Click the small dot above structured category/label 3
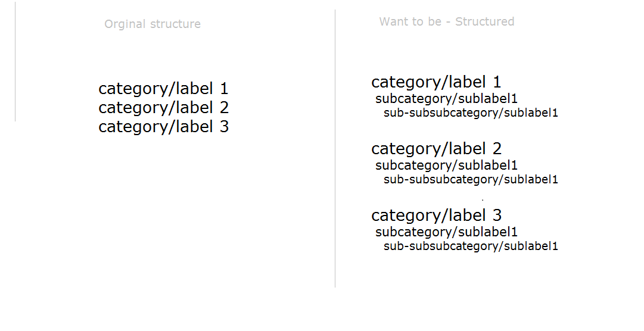 [x=483, y=200]
